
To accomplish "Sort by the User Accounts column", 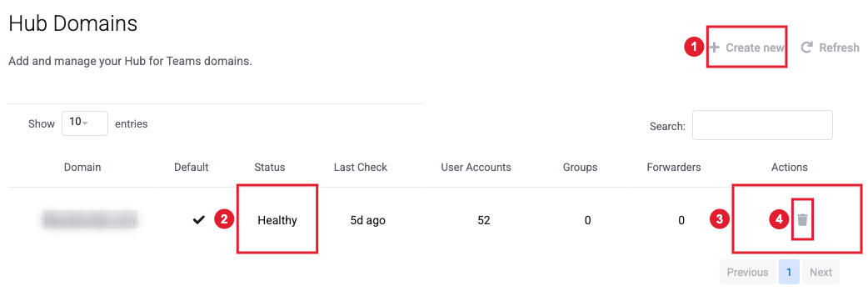I will (476, 167).
